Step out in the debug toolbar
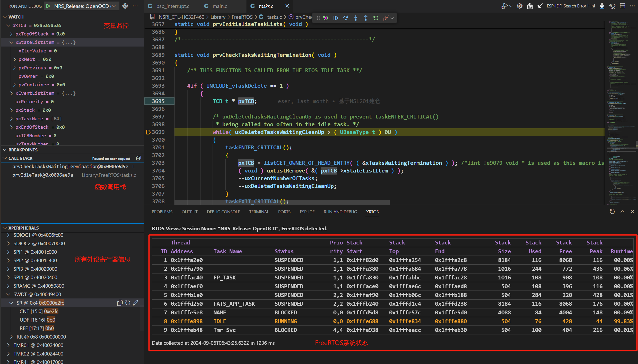Viewport: 638px width, 364px height. tap(366, 18)
